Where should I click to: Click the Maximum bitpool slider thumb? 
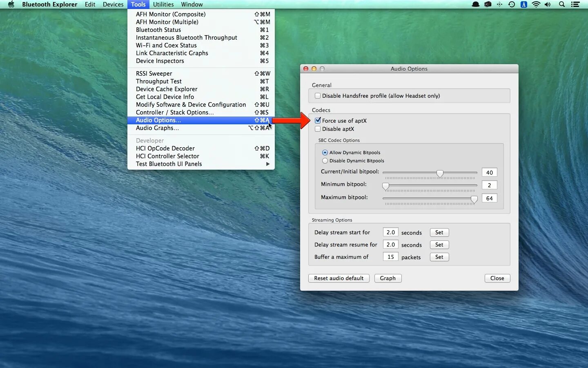(x=474, y=199)
